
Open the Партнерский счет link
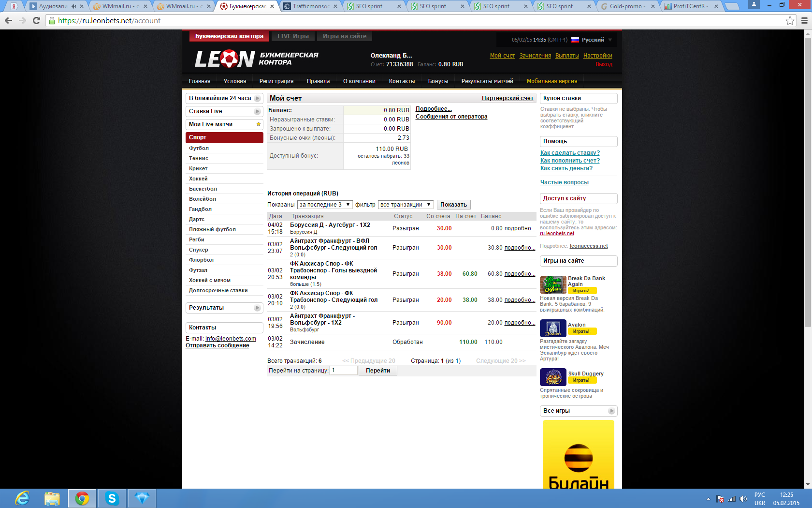tap(507, 98)
